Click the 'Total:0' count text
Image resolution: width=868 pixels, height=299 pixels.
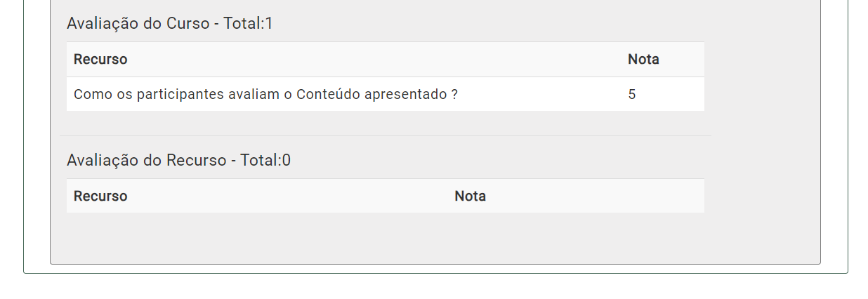pos(265,160)
